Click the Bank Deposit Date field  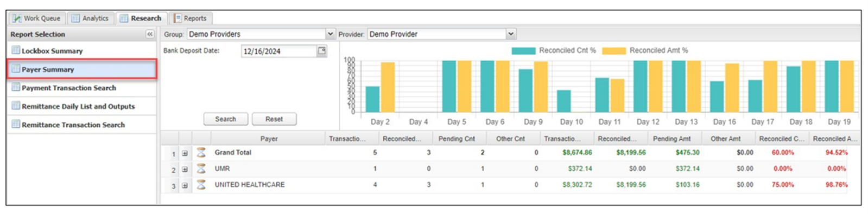pos(279,51)
